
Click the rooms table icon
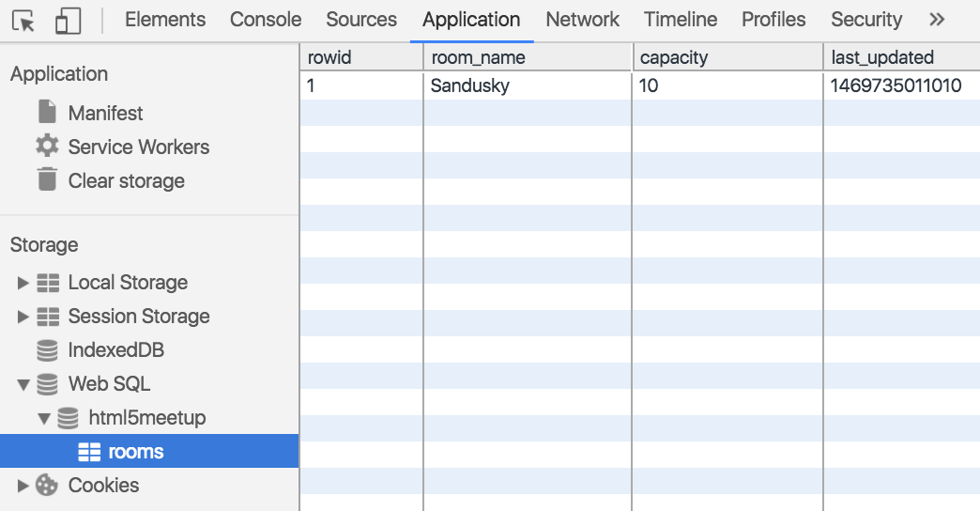[x=89, y=452]
